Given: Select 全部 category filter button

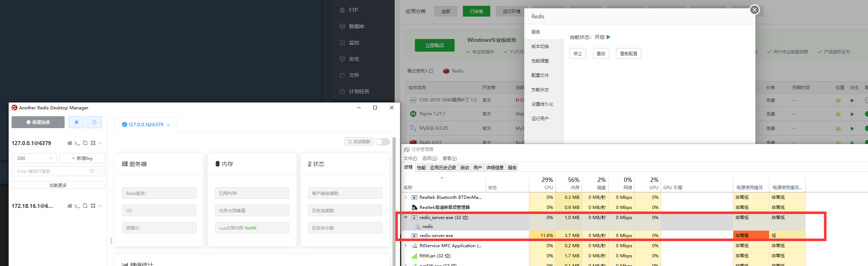Looking at the screenshot, I should pos(446,11).
